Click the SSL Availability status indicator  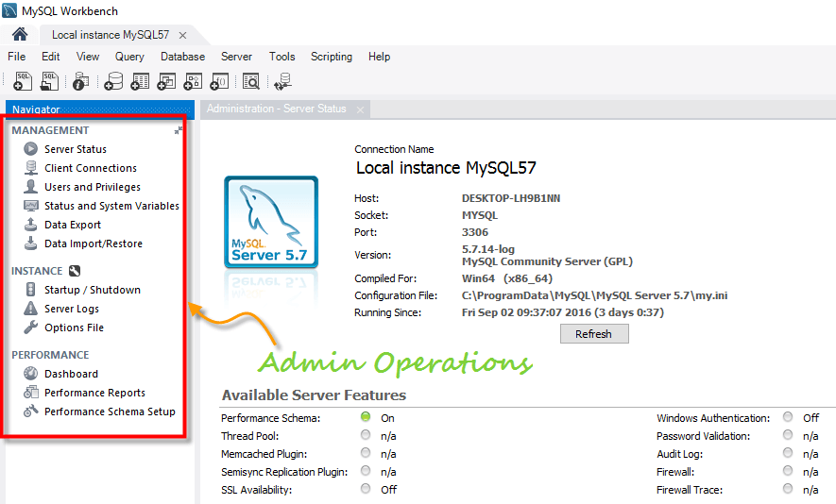pyautogui.click(x=366, y=488)
